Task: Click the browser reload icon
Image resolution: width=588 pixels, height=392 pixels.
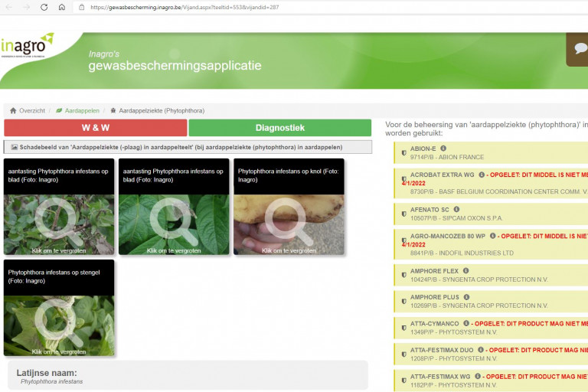Action: (x=44, y=7)
